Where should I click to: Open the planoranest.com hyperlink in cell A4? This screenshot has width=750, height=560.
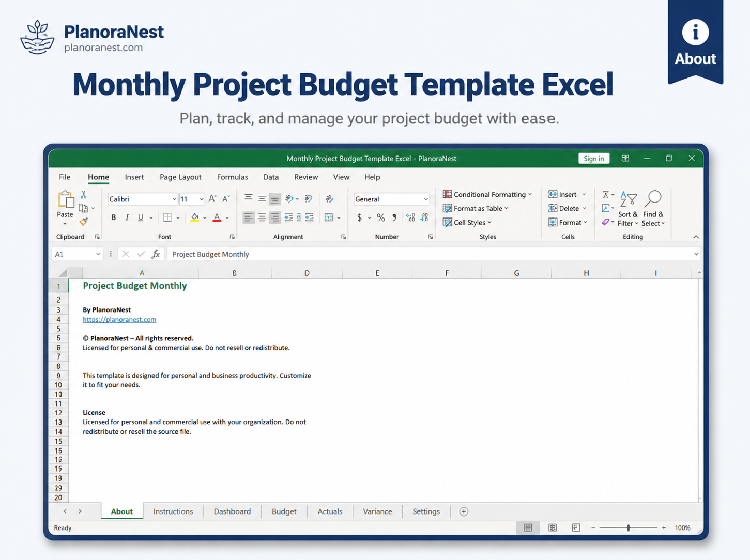tap(119, 320)
